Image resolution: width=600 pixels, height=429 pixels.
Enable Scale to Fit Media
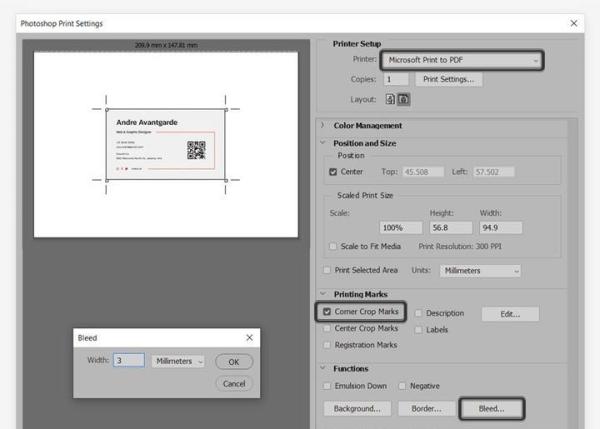click(333, 246)
